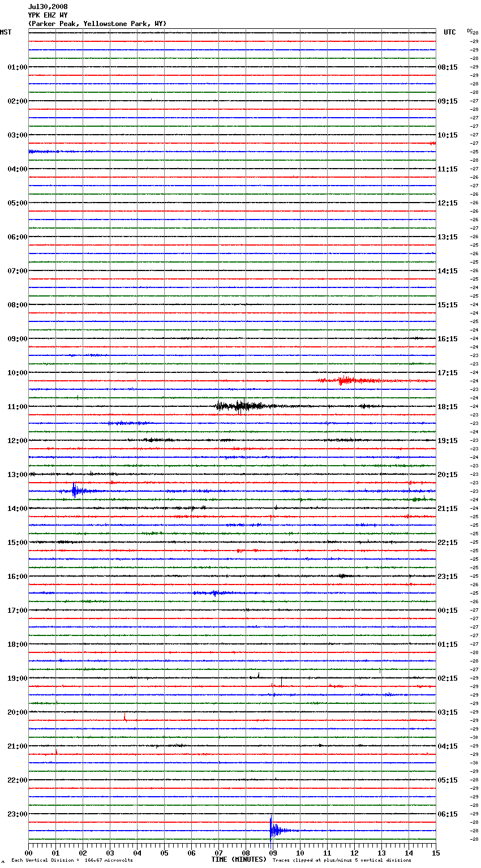Select the '08:00' MST time label
The height and width of the screenshot is (868, 481).
[x=18, y=305]
